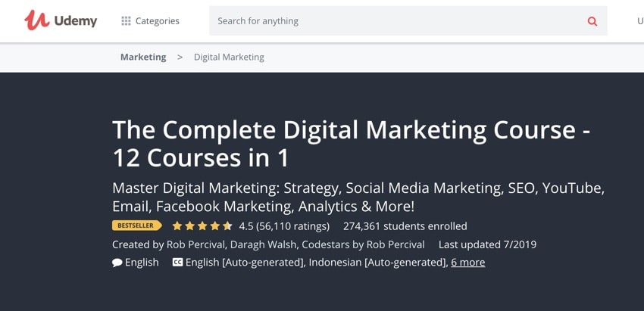Click the 'Master Digital Marketing' subtitle text
644x311 pixels.
(358, 197)
